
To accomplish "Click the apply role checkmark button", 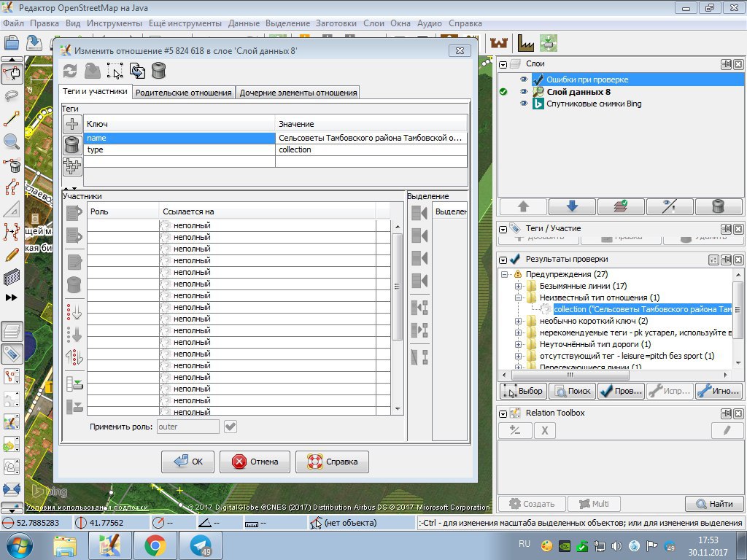I will pyautogui.click(x=230, y=427).
